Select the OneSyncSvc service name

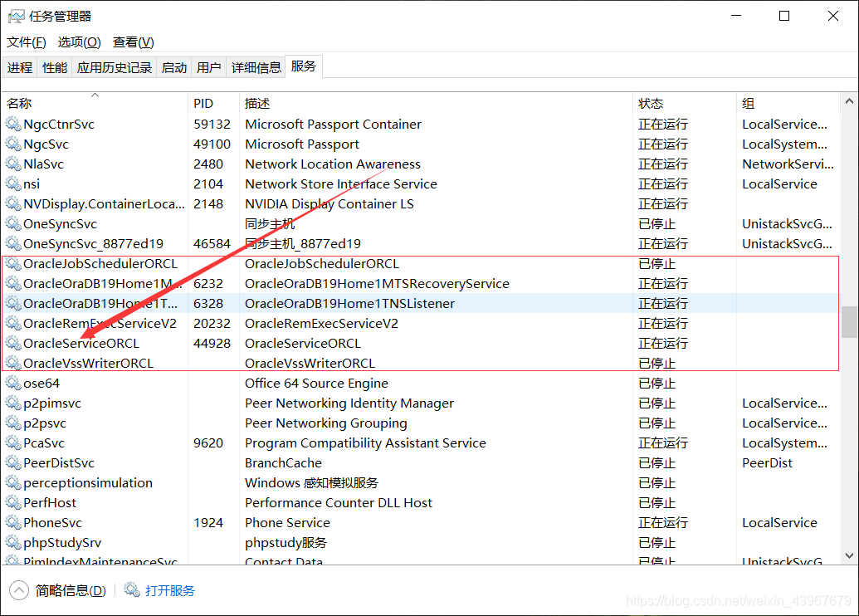[61, 223]
